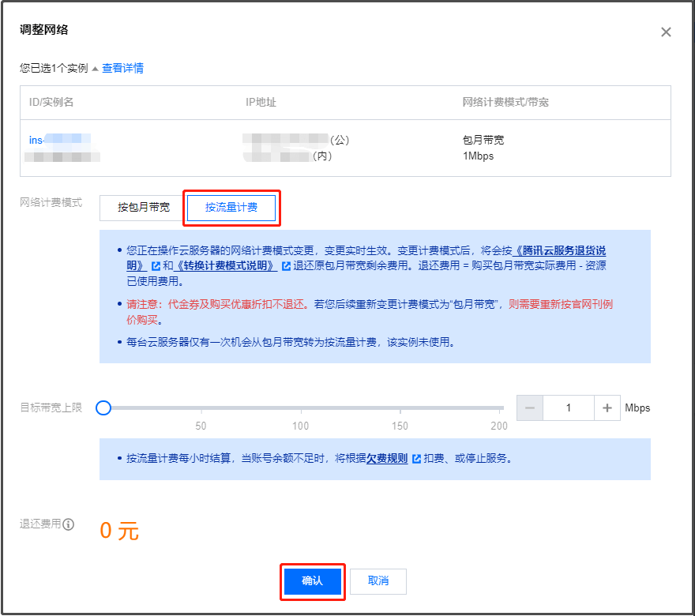
Task: Click the bandwidth slider handle
Action: pos(103,408)
